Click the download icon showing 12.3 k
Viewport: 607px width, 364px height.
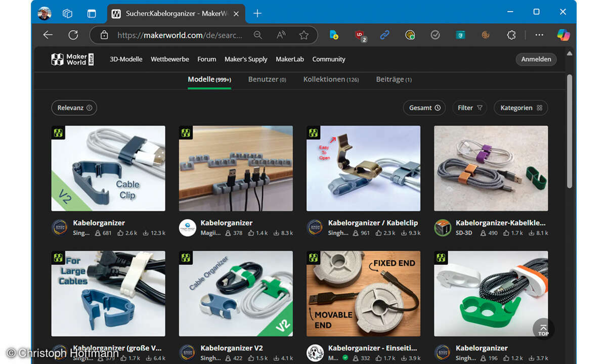click(146, 233)
